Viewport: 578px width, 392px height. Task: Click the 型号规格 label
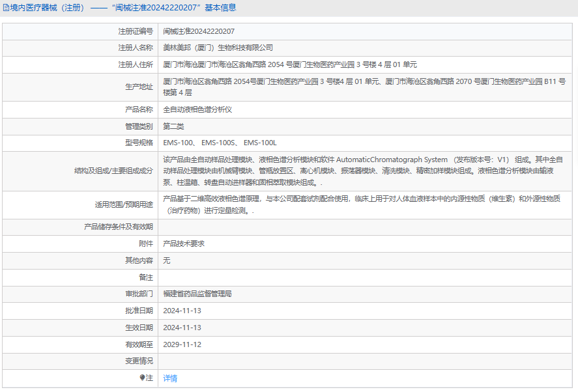[x=139, y=143]
